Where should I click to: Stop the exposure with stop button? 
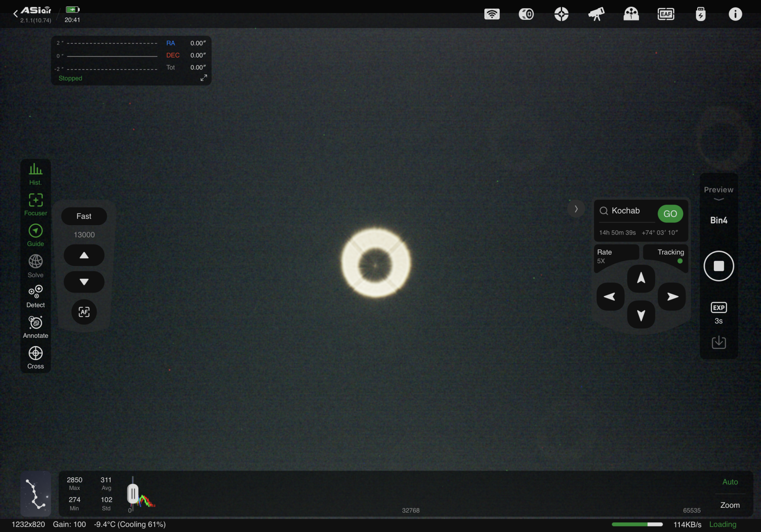(x=719, y=266)
